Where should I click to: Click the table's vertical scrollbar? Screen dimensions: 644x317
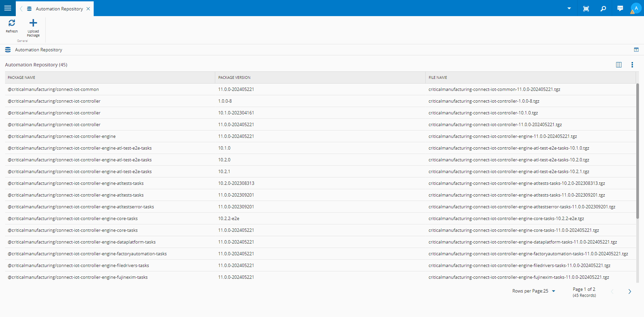click(637, 151)
